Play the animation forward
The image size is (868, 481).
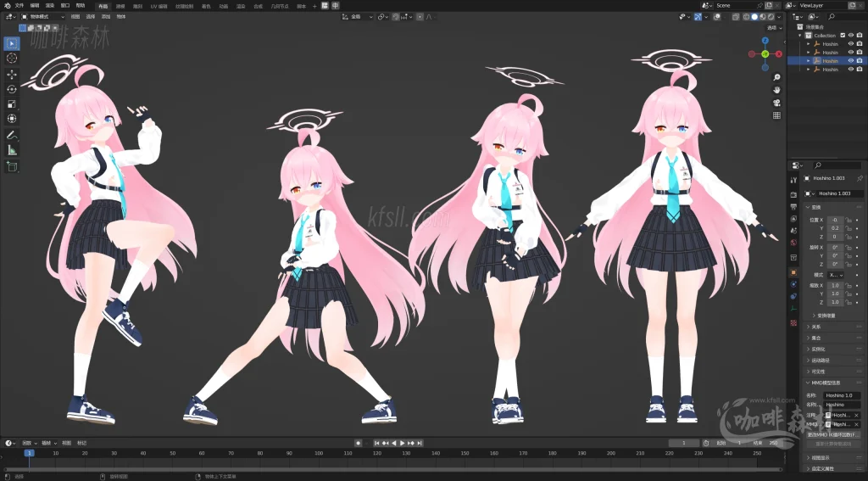point(403,443)
